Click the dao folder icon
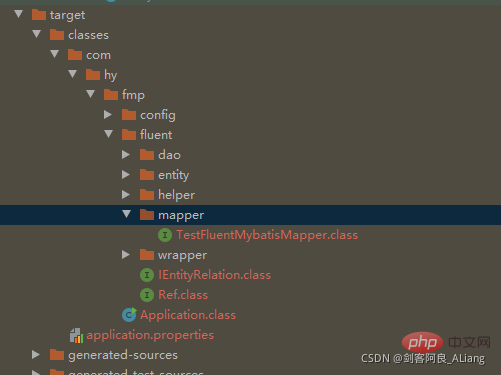Screen dimensions: 501x375 (147, 155)
